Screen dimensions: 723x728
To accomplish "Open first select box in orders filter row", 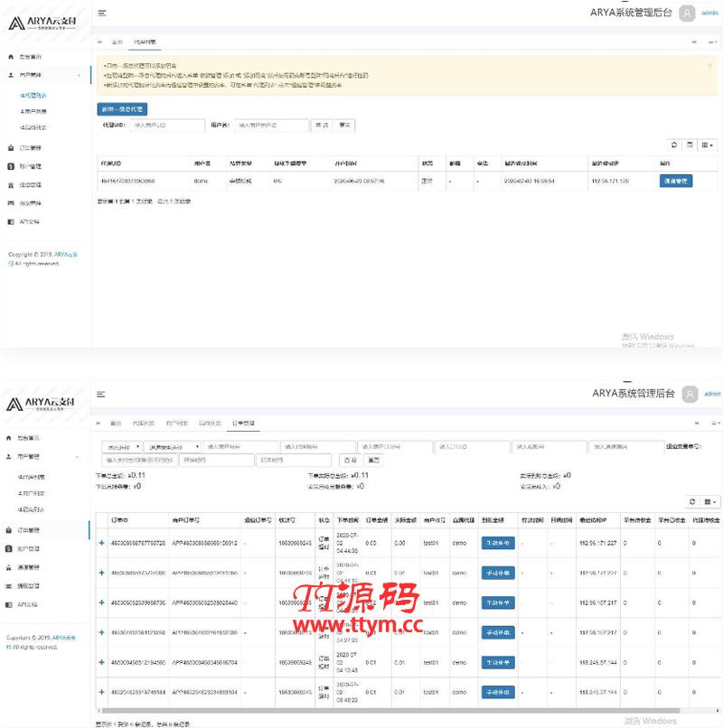I will tap(122, 447).
